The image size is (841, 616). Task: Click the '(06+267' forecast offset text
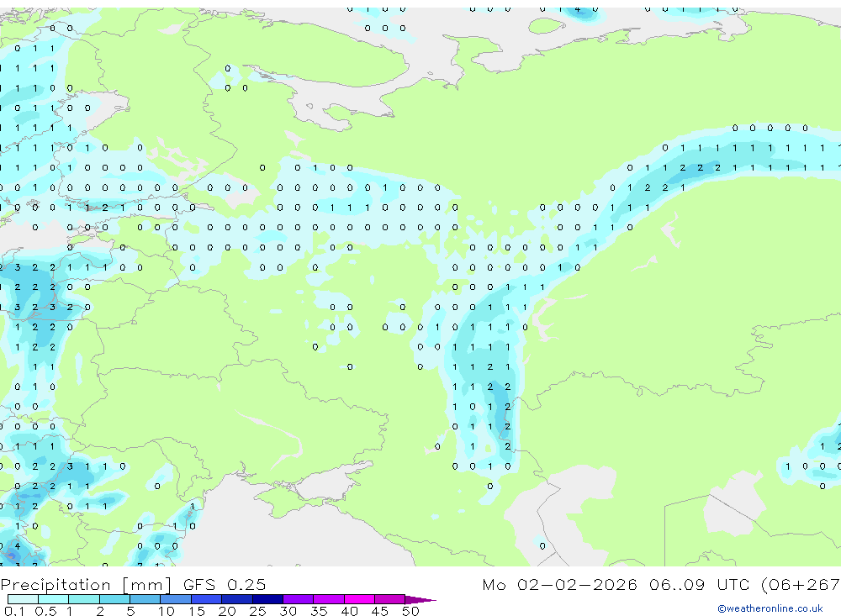801,585
